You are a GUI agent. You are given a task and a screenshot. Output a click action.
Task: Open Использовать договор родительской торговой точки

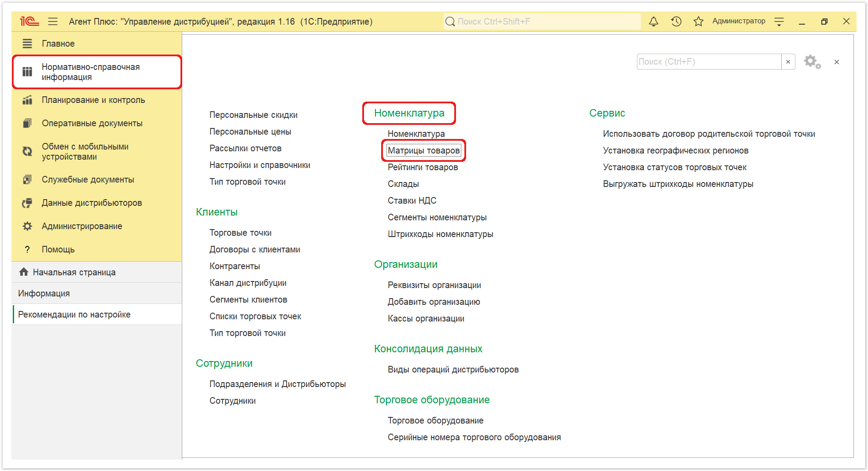[x=709, y=134]
